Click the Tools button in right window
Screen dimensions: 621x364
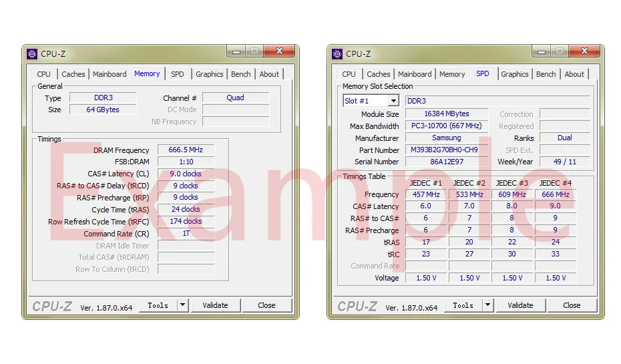463,305
